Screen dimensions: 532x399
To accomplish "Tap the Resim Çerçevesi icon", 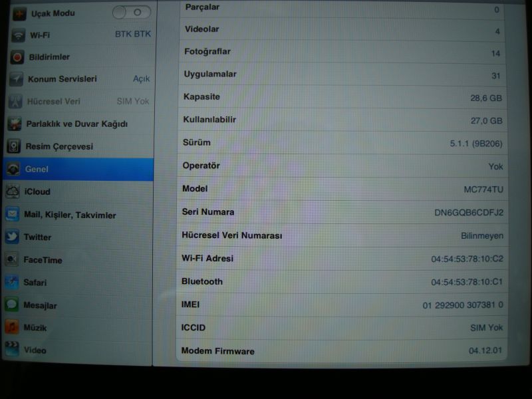I will coord(14,146).
